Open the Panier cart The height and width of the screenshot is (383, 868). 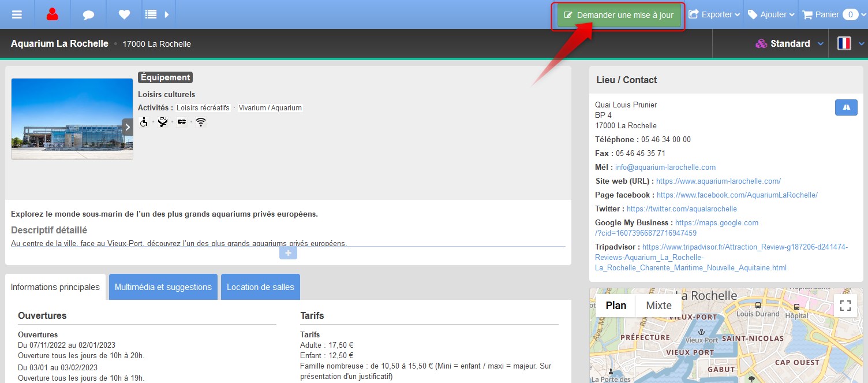(x=829, y=14)
